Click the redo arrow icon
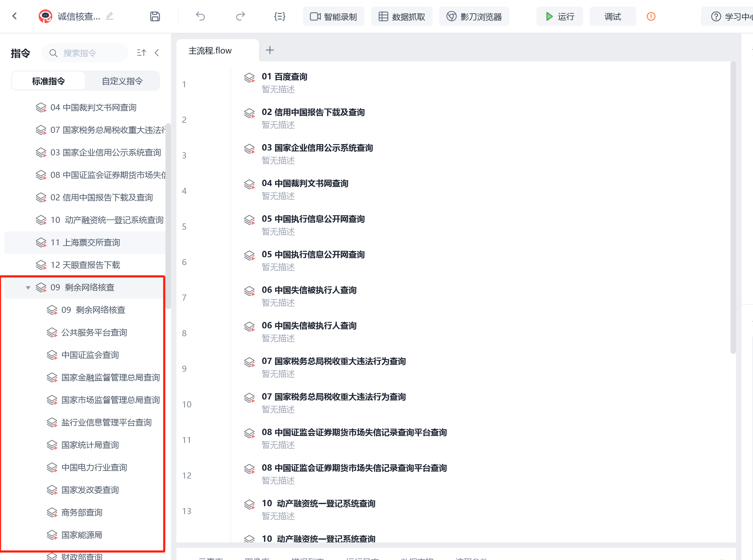Image resolution: width=753 pixels, height=560 pixels. [240, 16]
